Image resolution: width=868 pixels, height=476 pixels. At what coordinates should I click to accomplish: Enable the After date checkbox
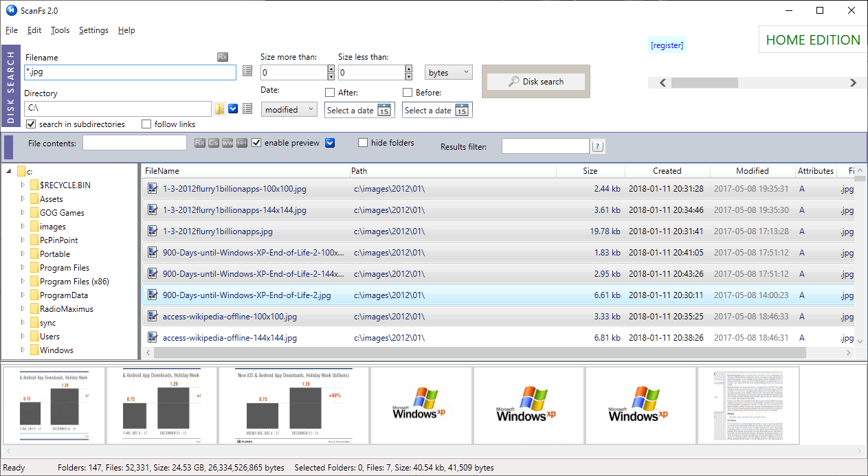tap(330, 93)
